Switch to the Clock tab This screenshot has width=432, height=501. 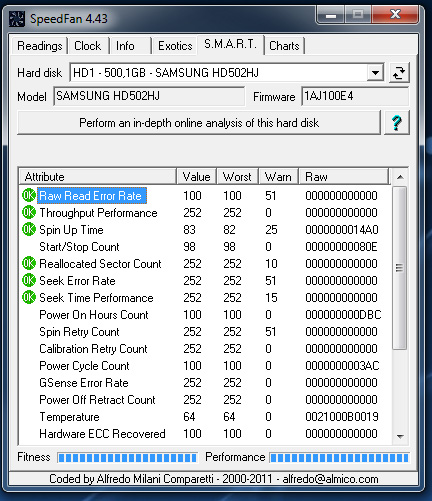88,46
